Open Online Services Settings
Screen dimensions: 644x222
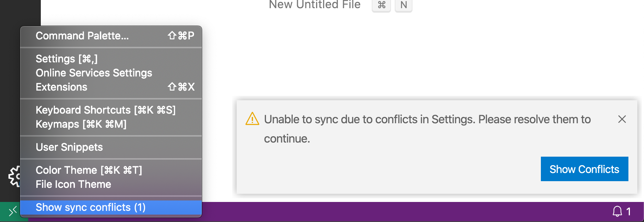94,73
